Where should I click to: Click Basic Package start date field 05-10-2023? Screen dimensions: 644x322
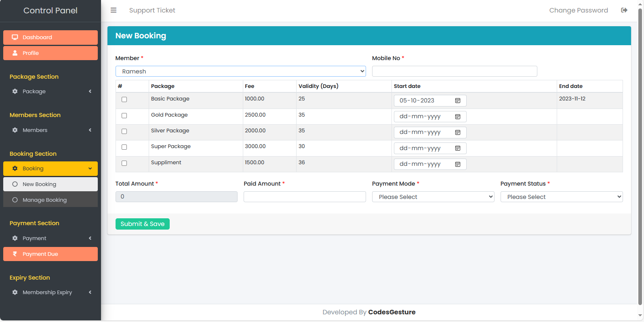(430, 100)
